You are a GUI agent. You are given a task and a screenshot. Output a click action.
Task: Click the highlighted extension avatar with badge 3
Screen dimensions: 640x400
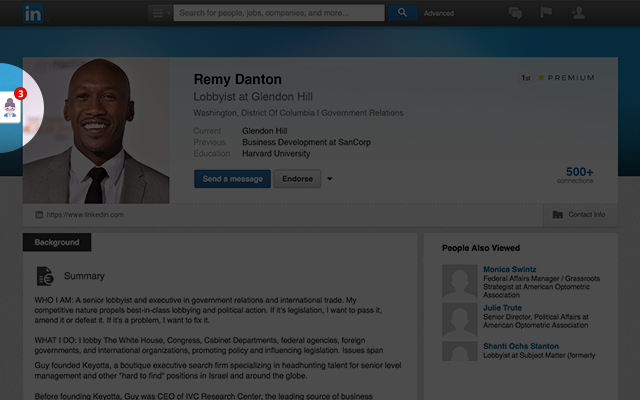click(x=10, y=107)
